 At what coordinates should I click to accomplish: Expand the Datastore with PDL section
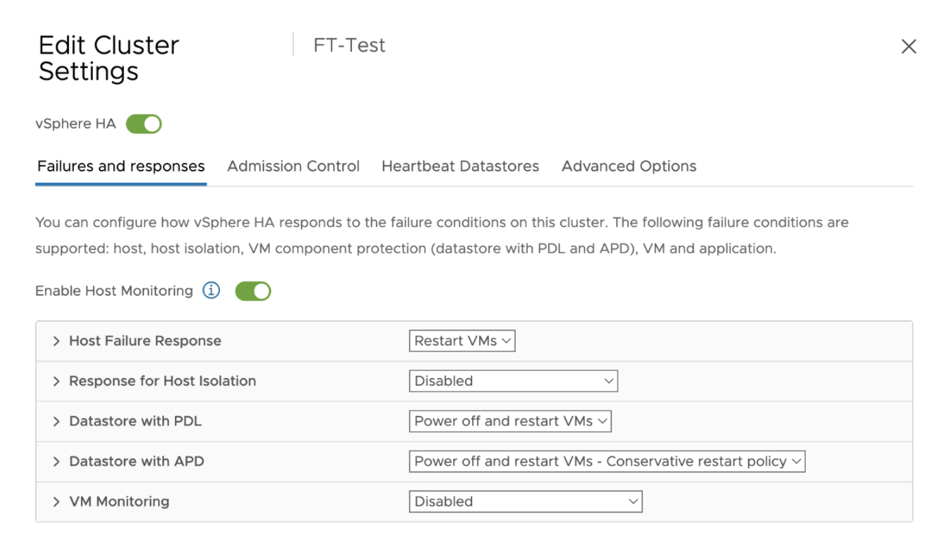(56, 422)
